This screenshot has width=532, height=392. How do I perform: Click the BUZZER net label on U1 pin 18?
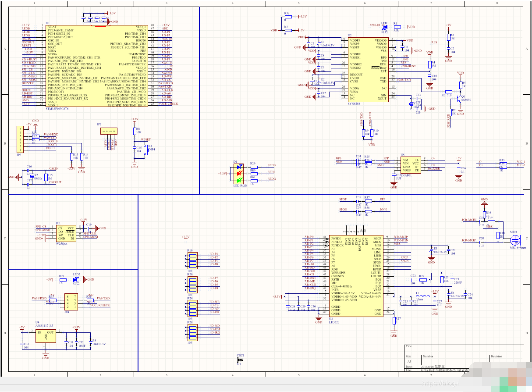(27, 83)
